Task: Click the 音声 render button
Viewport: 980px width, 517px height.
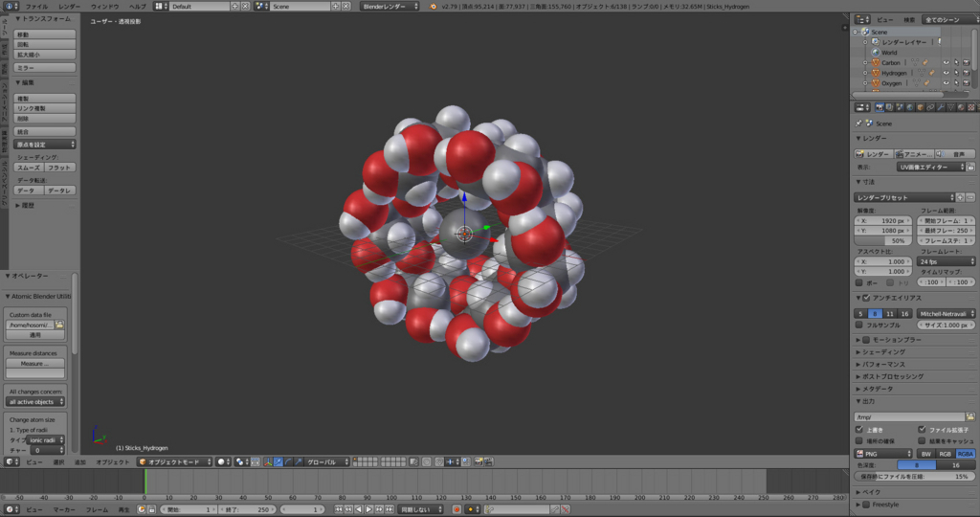Action: 955,154
